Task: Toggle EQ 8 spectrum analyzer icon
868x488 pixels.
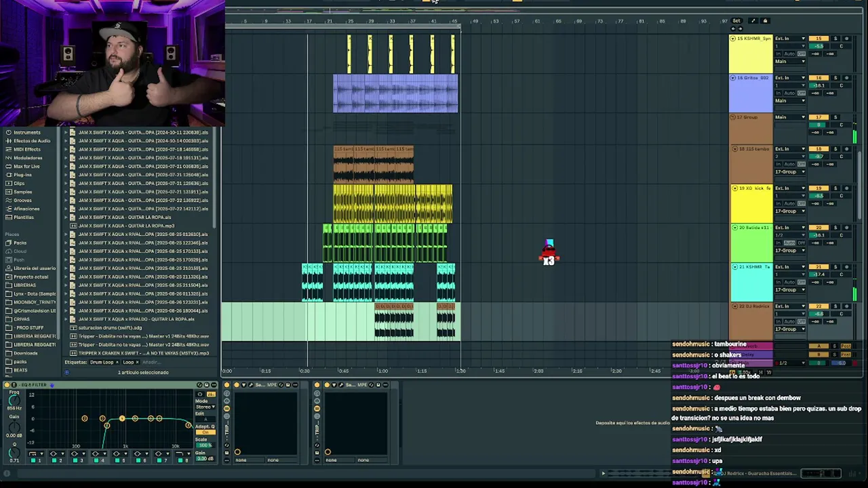Action: [x=211, y=394]
